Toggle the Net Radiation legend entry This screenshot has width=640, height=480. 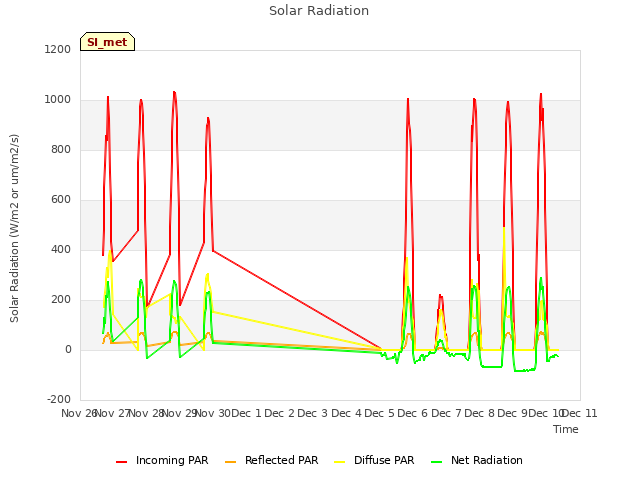point(477,460)
